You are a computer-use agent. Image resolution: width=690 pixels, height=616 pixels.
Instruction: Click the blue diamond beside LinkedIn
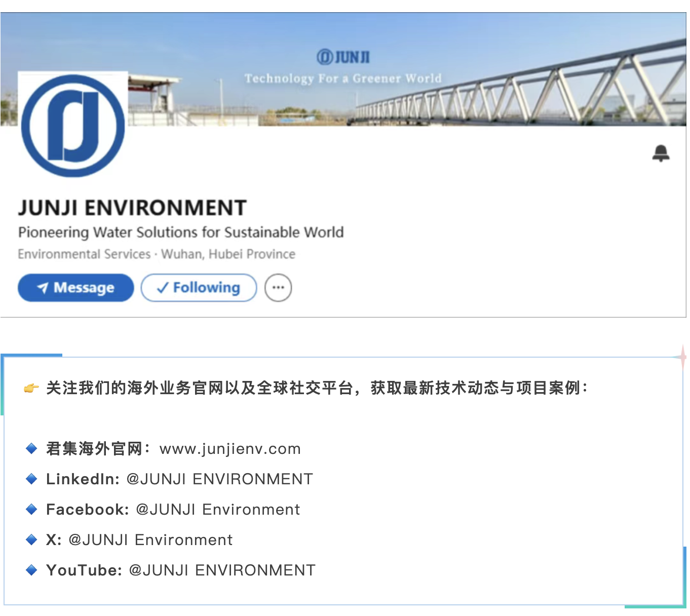[x=31, y=479]
